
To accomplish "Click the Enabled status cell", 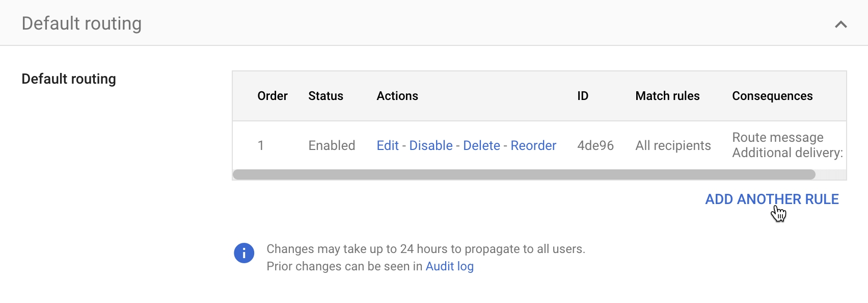I will click(332, 145).
